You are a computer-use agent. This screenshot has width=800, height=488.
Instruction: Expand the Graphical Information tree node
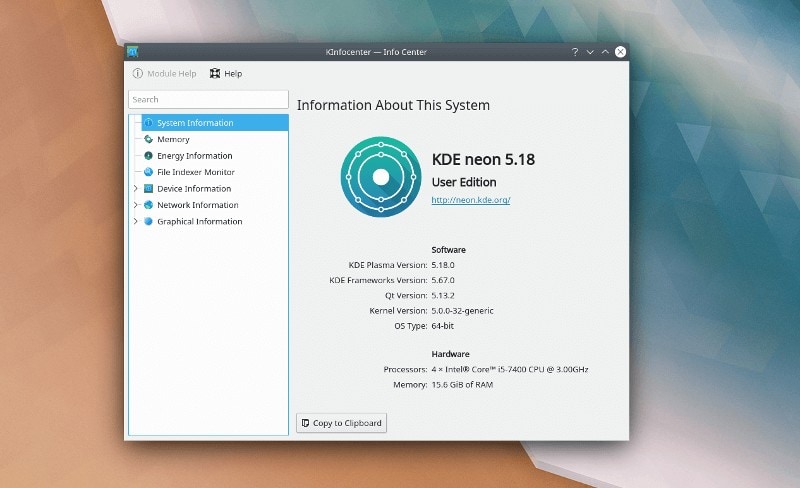pos(135,221)
